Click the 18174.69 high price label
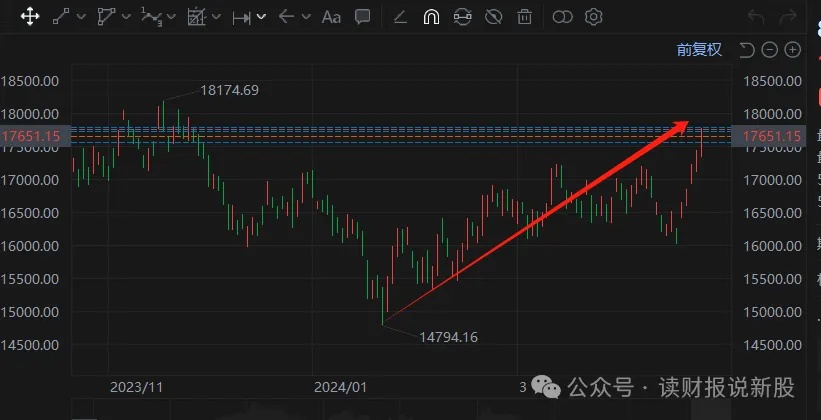This screenshot has height=420, width=821. click(x=229, y=91)
